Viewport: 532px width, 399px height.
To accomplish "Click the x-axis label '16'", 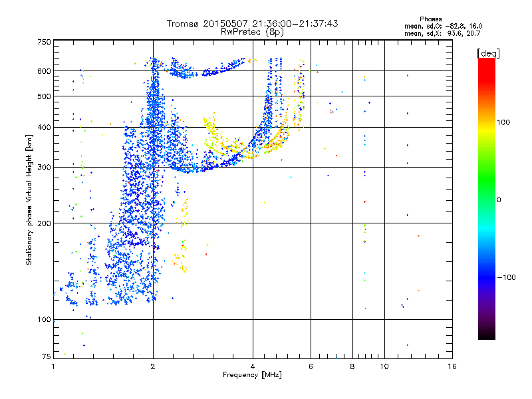I will point(452,366).
